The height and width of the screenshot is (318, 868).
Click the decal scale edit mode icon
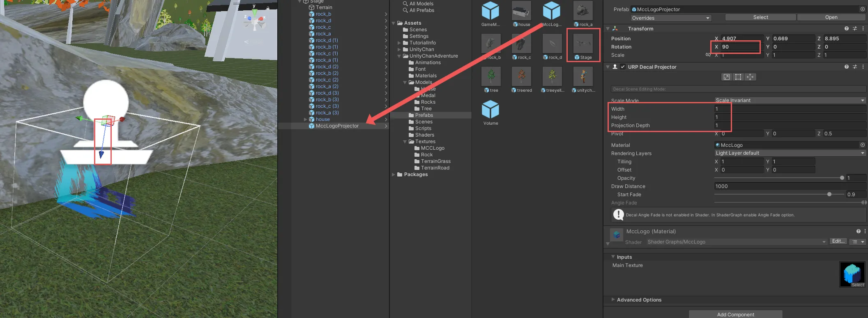[x=727, y=77]
